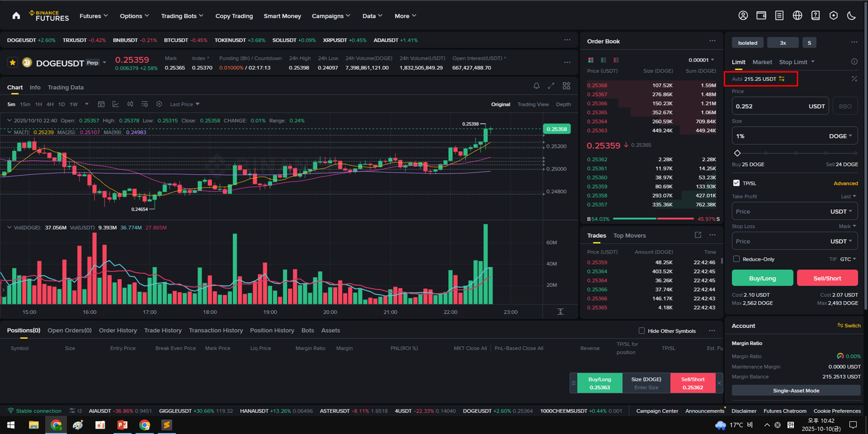
Task: Open Stop Loss Mark trigger dropdown
Action: (847, 226)
